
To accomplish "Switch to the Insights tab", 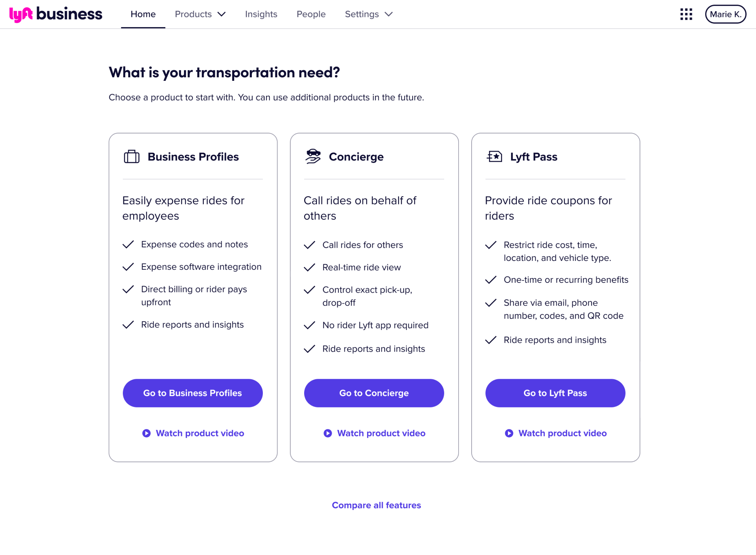I will click(x=261, y=14).
